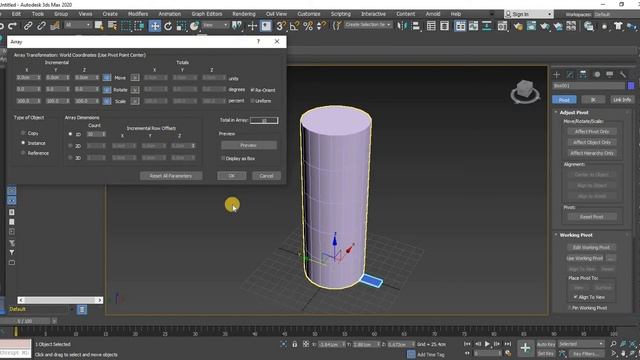Toggle the Align To View checkbox
640x360 pixels.
coord(576,297)
